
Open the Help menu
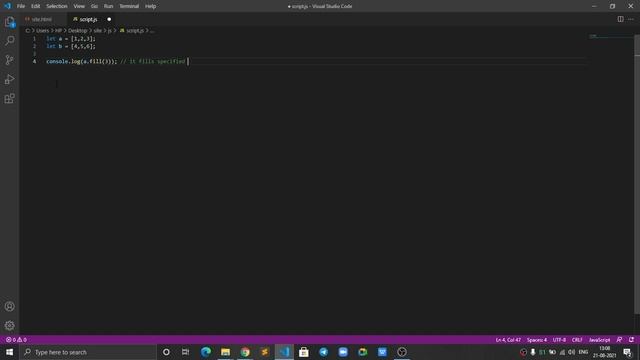coord(151,6)
